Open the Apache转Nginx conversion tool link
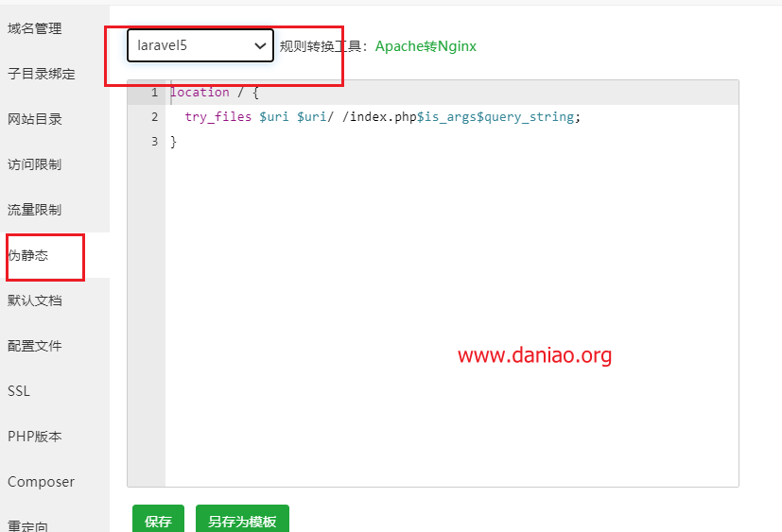 pos(426,45)
